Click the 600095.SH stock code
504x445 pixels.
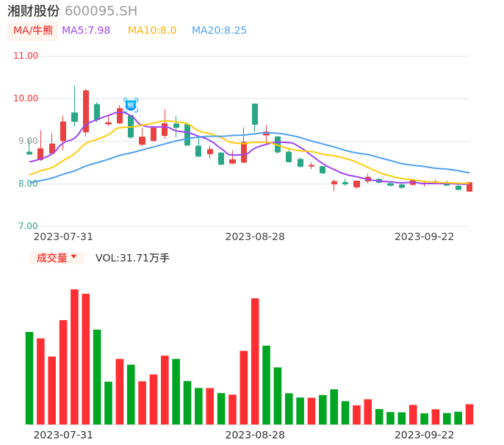click(x=101, y=11)
